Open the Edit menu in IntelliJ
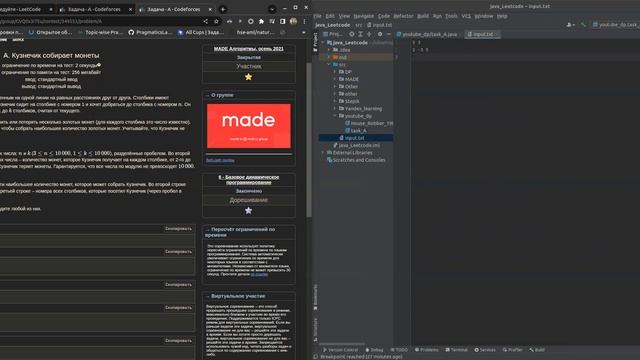This screenshot has width=640, height=360. click(x=330, y=16)
